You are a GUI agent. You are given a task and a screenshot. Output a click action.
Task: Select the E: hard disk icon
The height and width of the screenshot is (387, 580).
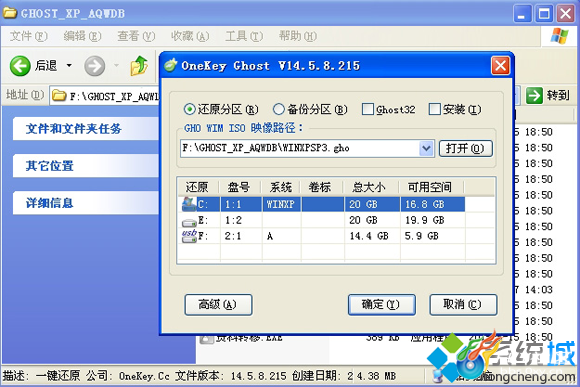tap(189, 222)
